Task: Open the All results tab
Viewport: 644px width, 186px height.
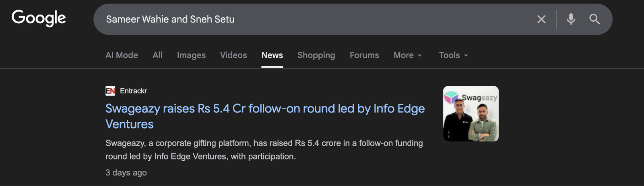Action: point(157,55)
